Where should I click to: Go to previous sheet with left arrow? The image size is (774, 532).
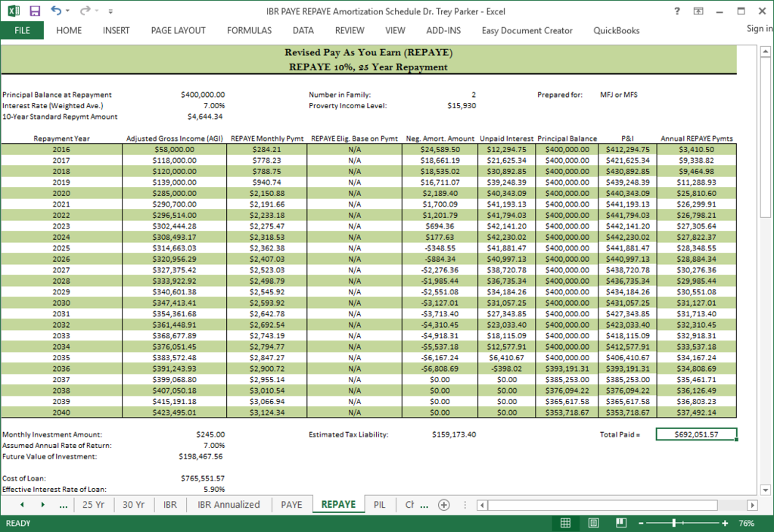22,504
